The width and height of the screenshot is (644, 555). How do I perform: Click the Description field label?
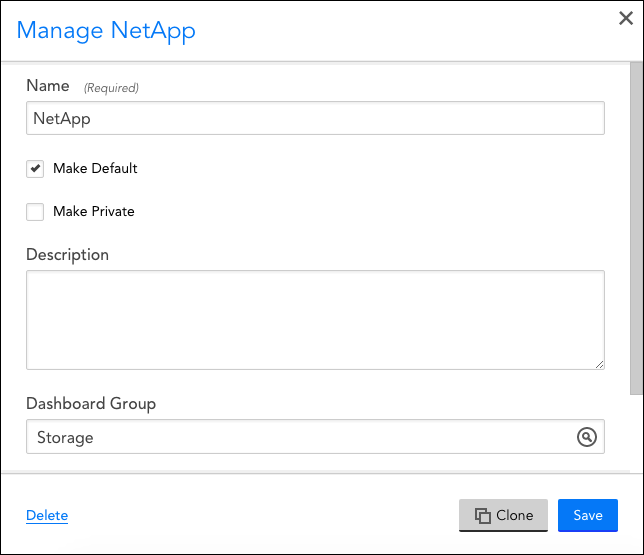point(67,255)
